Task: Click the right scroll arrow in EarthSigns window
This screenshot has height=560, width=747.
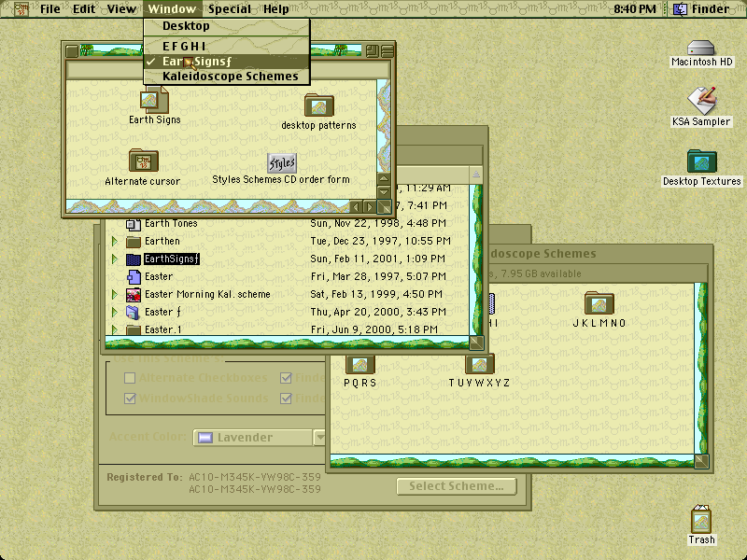Action: [369, 206]
